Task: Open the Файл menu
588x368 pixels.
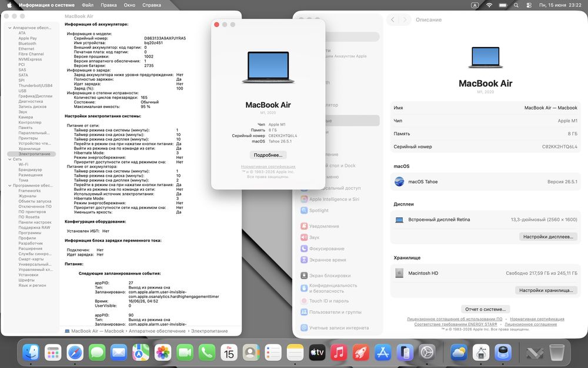Action: click(88, 5)
